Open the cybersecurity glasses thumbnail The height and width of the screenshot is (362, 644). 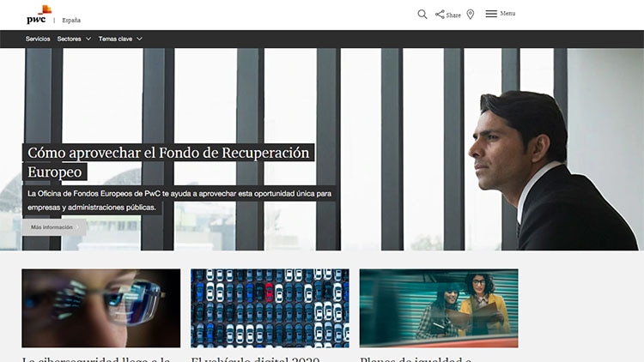pos(100,307)
